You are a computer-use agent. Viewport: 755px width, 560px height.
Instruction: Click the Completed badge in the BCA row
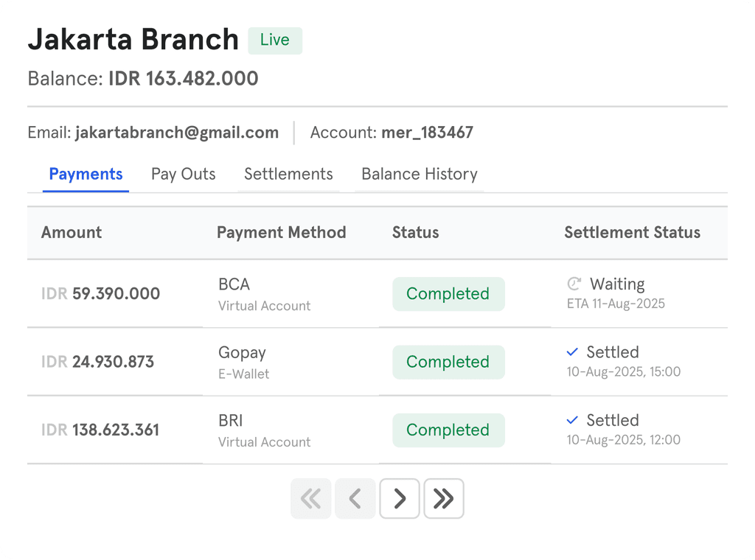click(448, 294)
